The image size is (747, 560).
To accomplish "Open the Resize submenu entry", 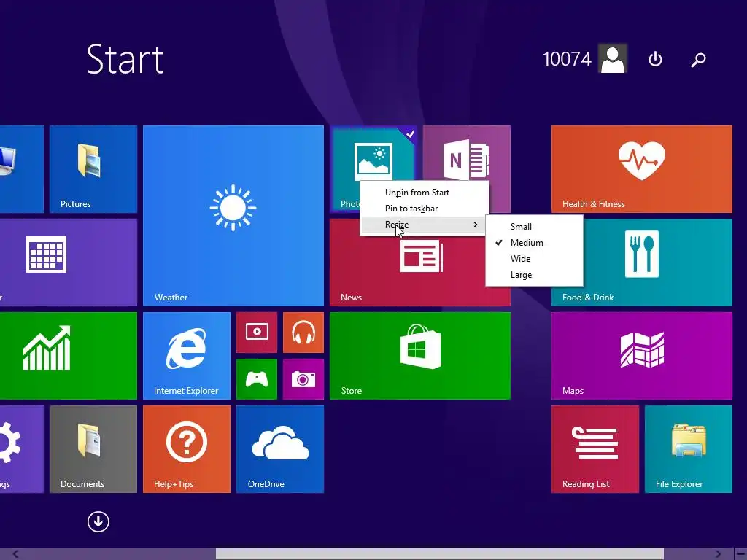I will (x=425, y=225).
